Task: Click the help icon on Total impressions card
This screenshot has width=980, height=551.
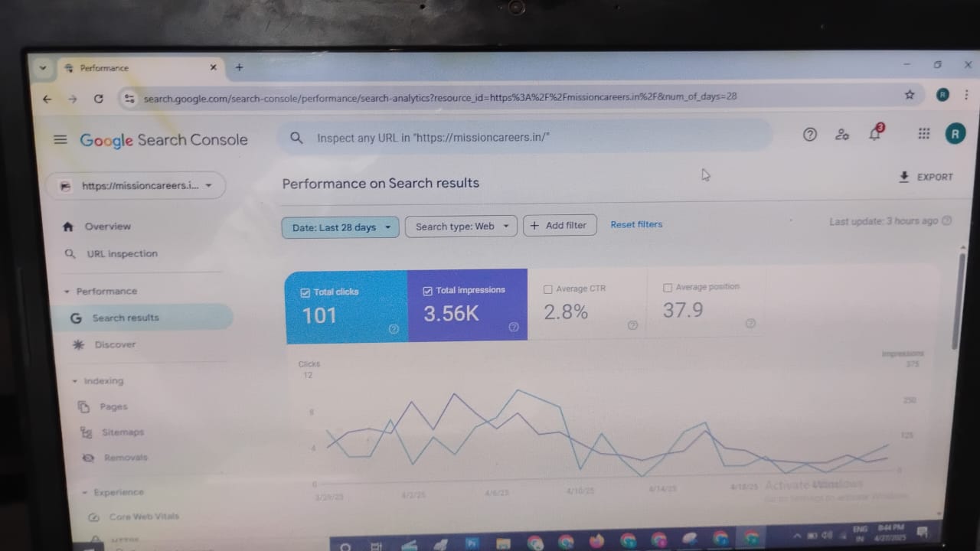Action: coord(514,327)
